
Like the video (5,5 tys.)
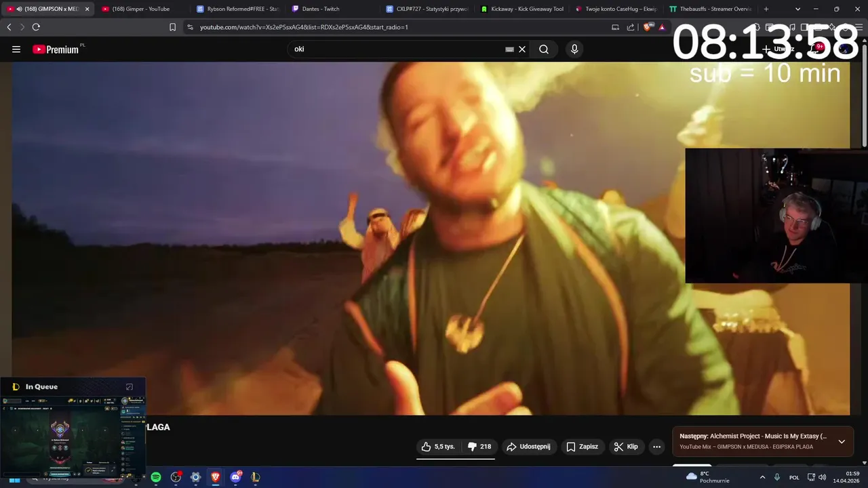439,447
